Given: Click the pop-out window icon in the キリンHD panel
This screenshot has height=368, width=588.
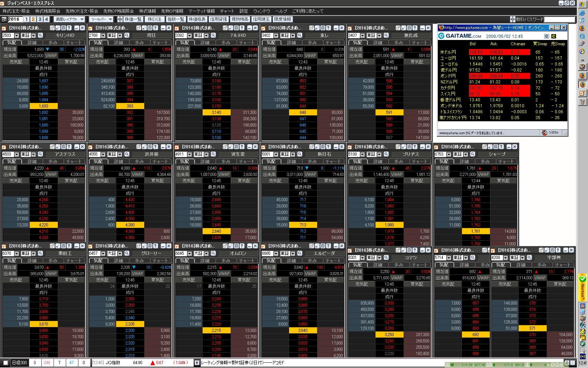Looking at the screenshot, I should click(x=52, y=28).
